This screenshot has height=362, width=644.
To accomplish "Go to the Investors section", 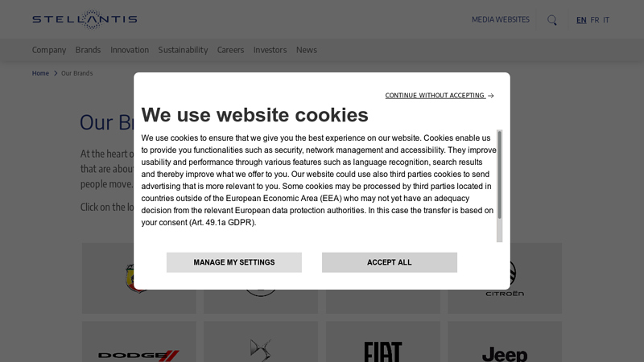I will point(270,50).
